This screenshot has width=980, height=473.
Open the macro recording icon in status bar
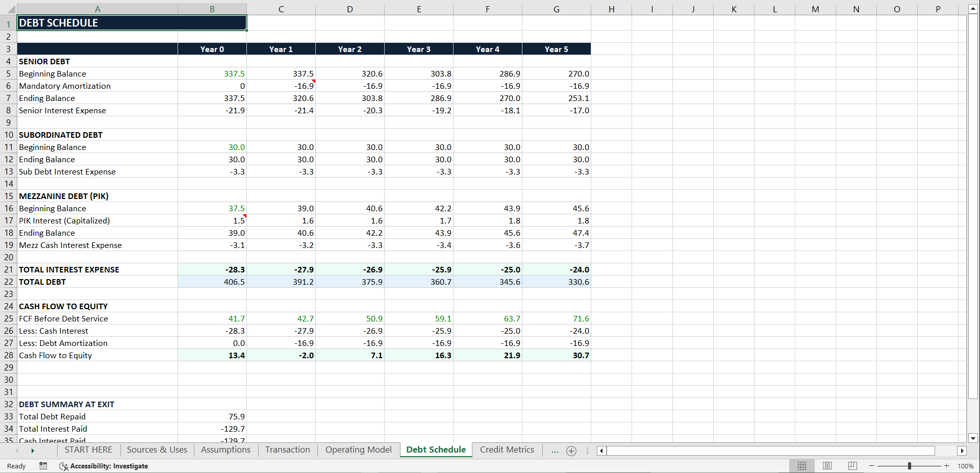[x=43, y=466]
